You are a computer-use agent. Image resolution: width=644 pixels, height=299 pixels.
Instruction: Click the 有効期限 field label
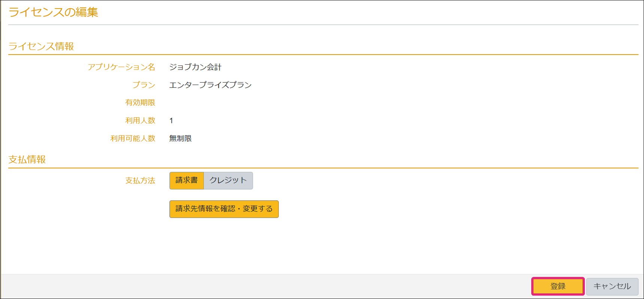[140, 103]
